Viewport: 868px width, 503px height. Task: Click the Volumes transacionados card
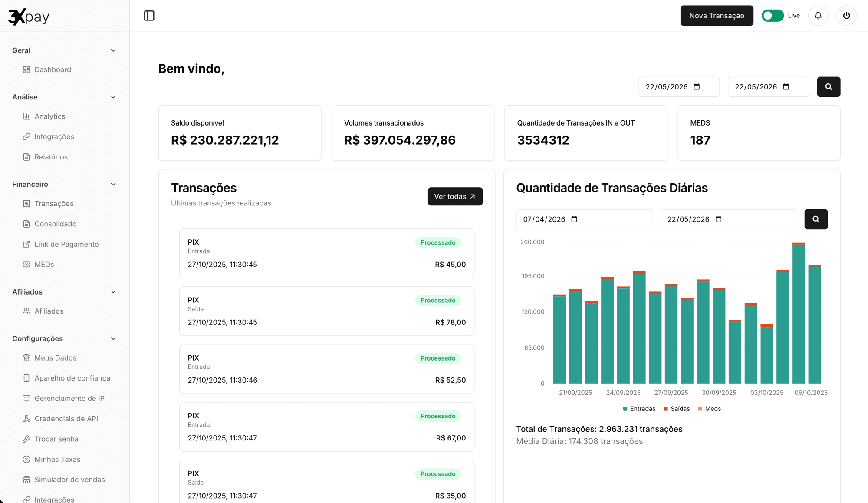(413, 133)
